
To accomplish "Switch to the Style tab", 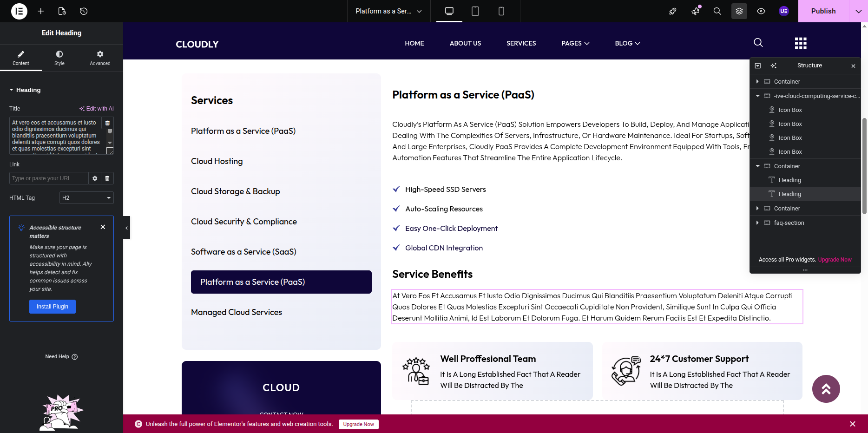I will point(59,58).
